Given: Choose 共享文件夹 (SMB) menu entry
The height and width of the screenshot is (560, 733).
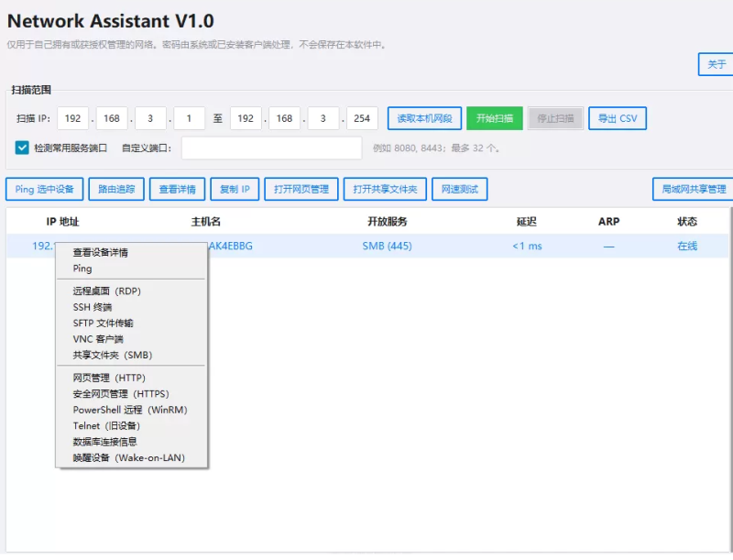Looking at the screenshot, I should 131,355.
